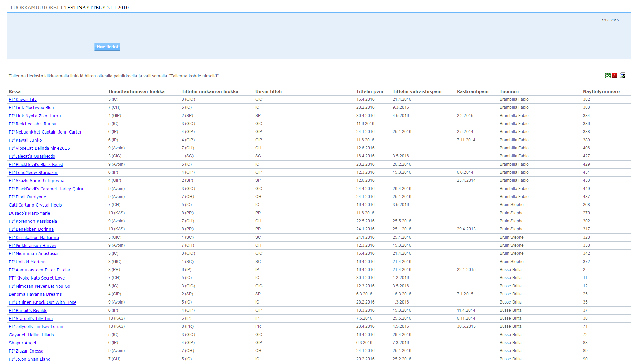Click the Tuomari column header
The height and width of the screenshot is (364, 637).
click(509, 92)
